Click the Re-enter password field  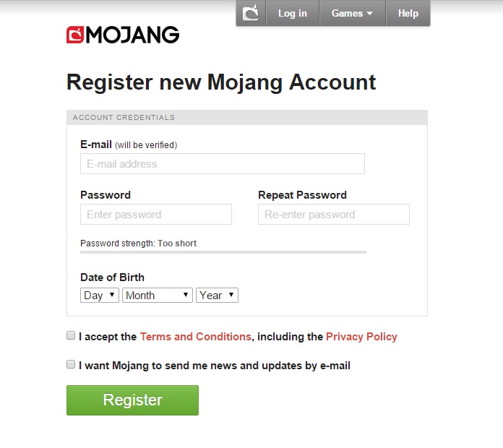333,215
